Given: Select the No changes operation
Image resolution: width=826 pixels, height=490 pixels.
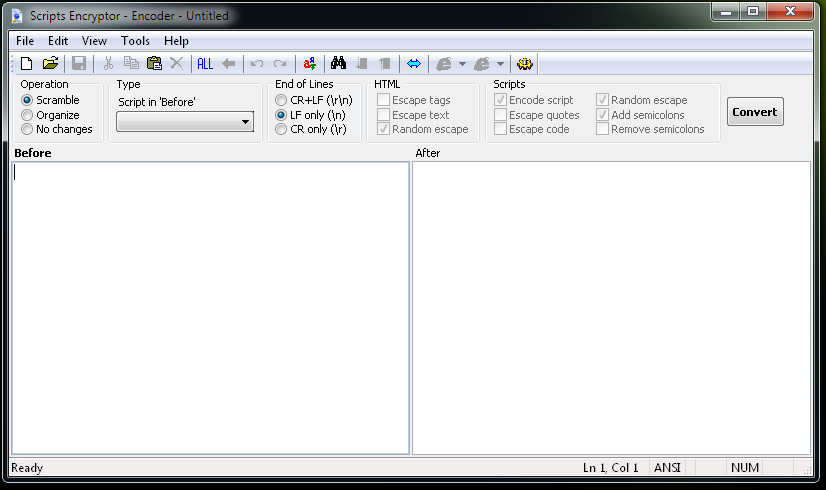Looking at the screenshot, I should [57, 129].
